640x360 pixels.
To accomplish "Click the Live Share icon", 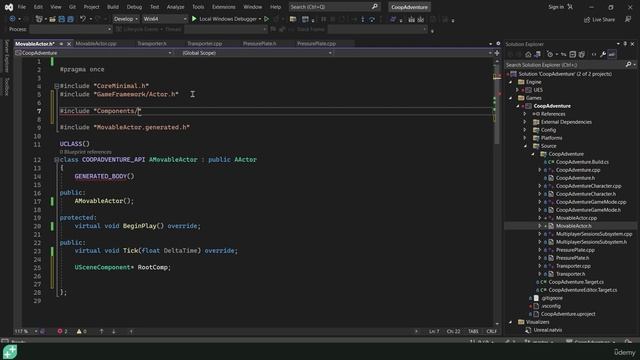I will [x=587, y=20].
